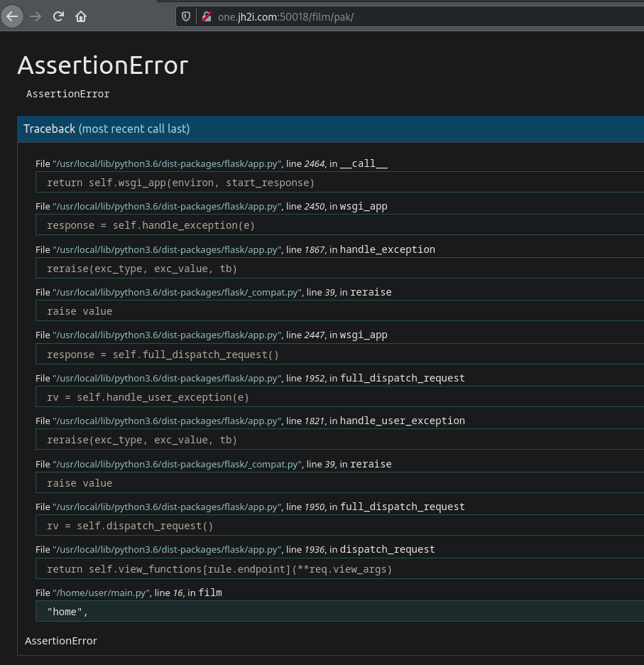This screenshot has height=665, width=644.
Task: Click the line 2464 __call__ frame header
Action: click(x=212, y=163)
